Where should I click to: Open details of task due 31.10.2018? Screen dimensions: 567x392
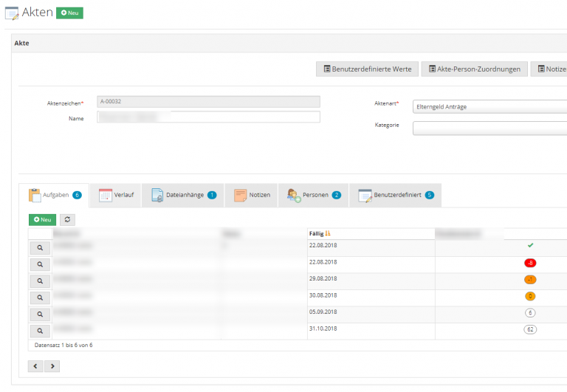click(40, 331)
